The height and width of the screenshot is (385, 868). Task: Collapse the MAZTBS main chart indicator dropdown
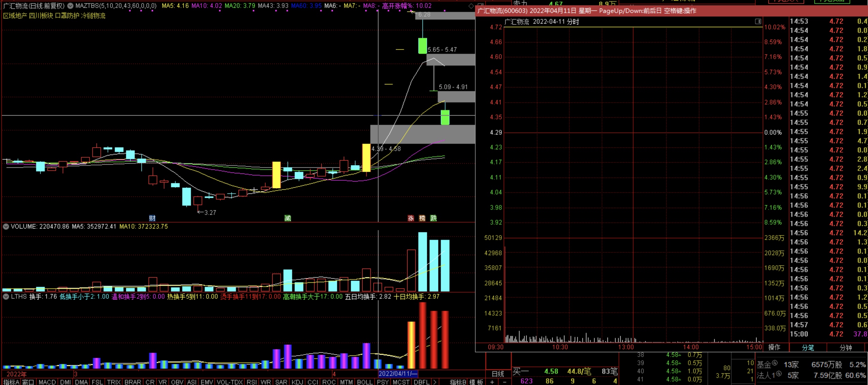point(70,6)
